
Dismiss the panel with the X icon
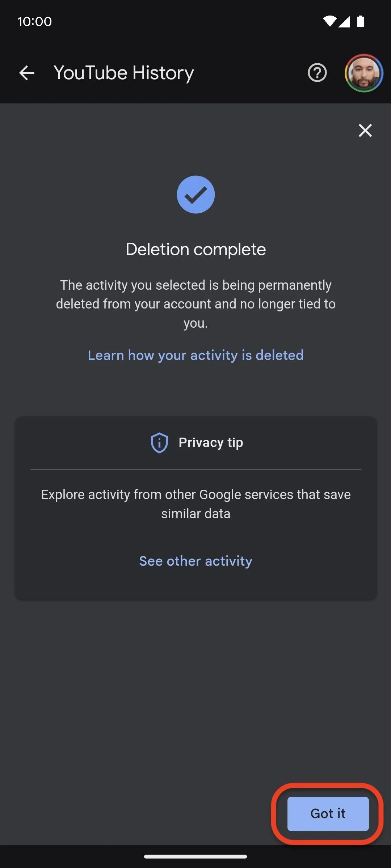point(365,130)
